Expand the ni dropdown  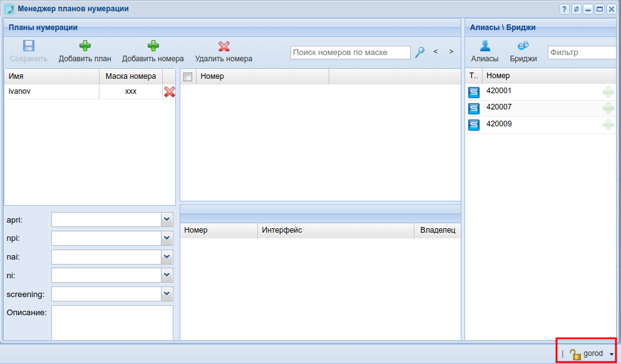point(167,275)
